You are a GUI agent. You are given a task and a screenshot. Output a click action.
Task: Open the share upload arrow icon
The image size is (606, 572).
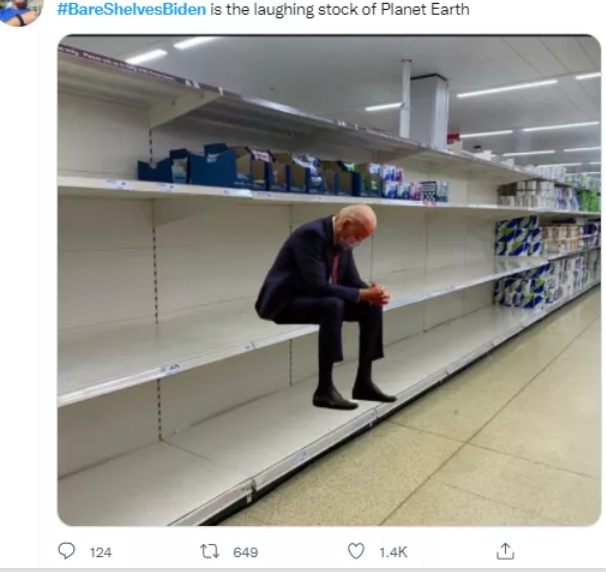(x=505, y=551)
